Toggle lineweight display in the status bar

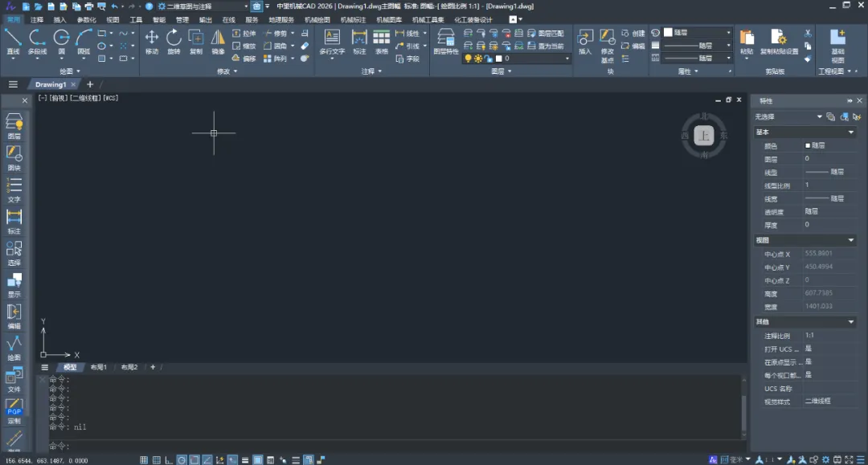244,460
